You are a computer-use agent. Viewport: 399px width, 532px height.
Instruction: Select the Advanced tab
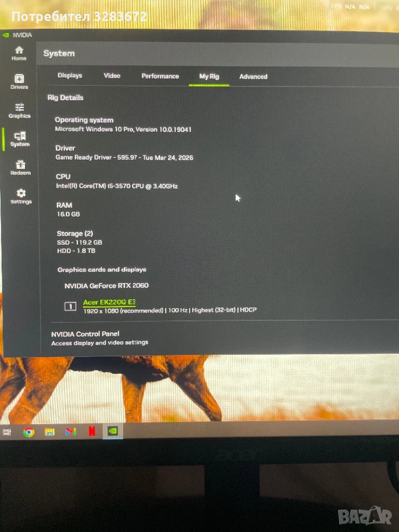[x=253, y=76]
